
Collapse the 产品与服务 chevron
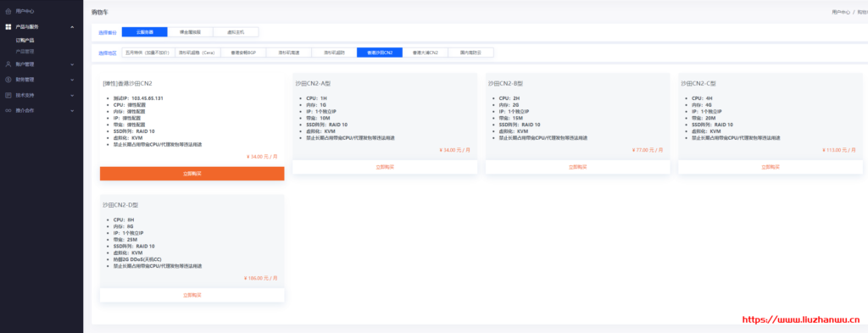pos(73,26)
